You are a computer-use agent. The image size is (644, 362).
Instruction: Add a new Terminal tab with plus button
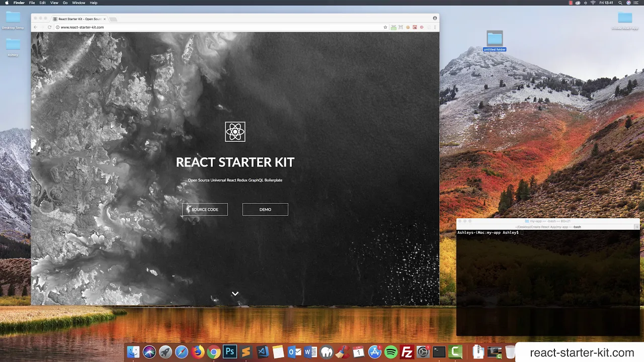click(x=637, y=227)
